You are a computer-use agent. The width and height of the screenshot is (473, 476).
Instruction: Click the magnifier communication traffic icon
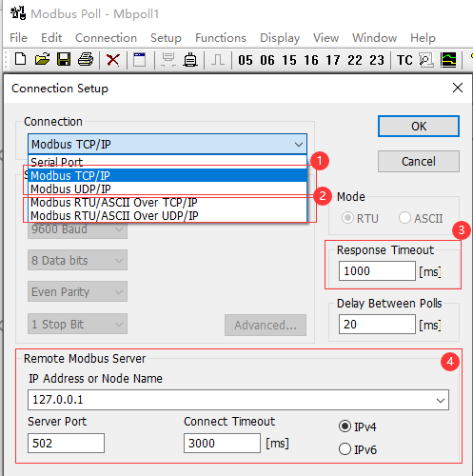(426, 60)
